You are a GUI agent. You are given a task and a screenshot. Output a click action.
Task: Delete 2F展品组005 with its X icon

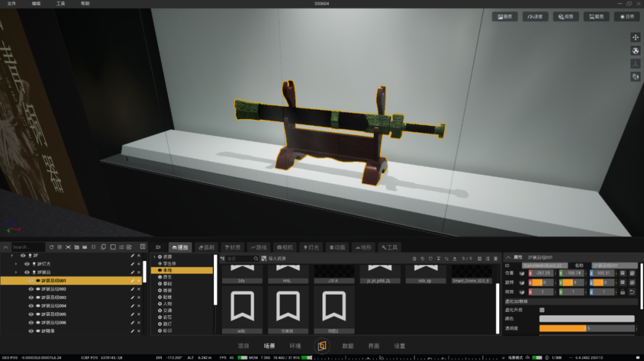139,314
